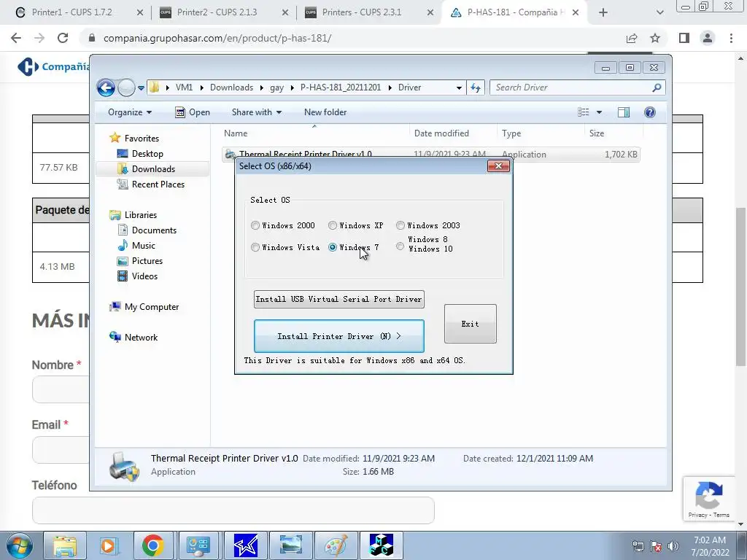Open the Share with menu

click(256, 112)
